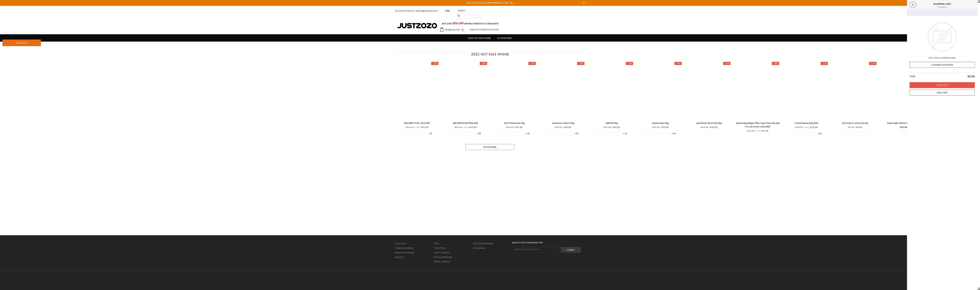Open 2022 Hot Sale Wigs footer link
Screen dimensions: 980x290
[x=483, y=243]
